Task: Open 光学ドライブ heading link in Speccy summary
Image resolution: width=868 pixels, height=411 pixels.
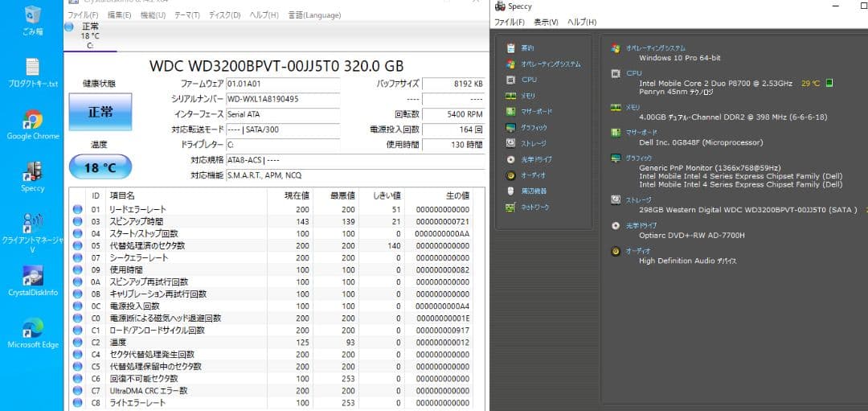Action: click(x=641, y=225)
